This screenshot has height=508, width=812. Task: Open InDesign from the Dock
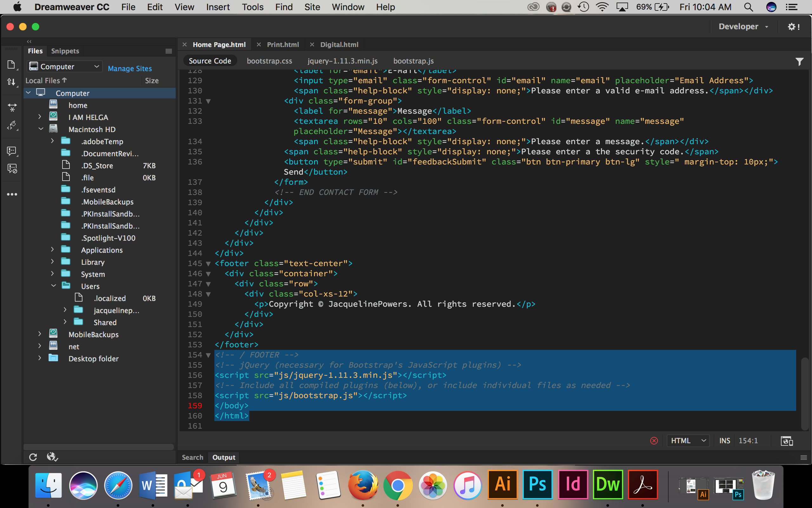573,485
